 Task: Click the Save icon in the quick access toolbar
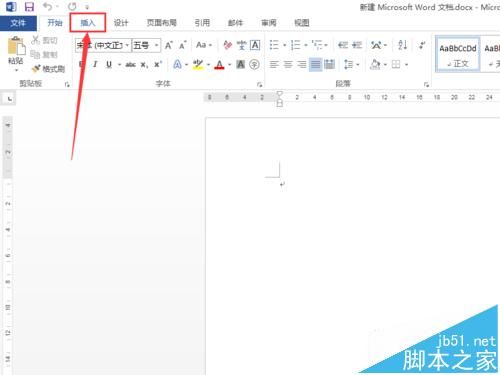[x=29, y=7]
